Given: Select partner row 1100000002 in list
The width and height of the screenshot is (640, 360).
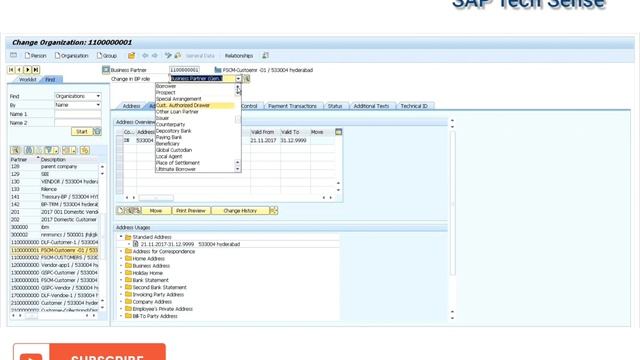Looking at the screenshot, I should tap(54, 258).
